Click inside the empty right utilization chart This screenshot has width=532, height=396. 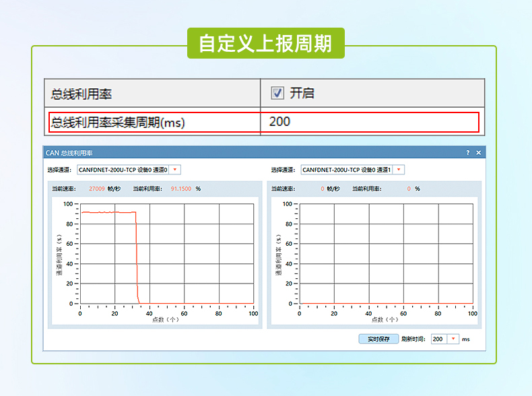point(387,253)
